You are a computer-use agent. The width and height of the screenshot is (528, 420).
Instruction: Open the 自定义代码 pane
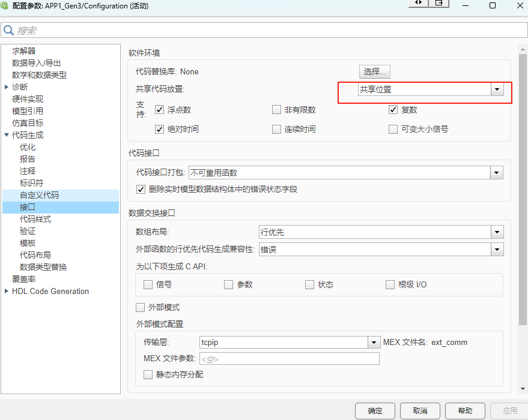click(39, 195)
